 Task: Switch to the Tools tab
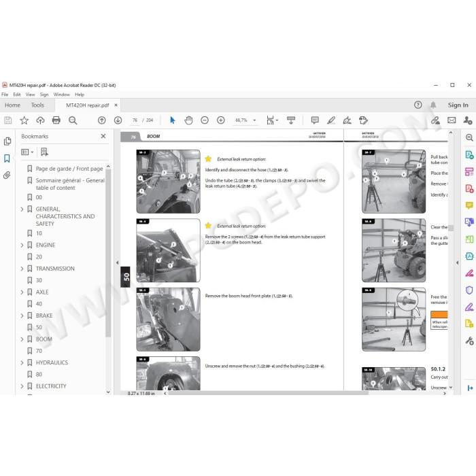point(37,105)
